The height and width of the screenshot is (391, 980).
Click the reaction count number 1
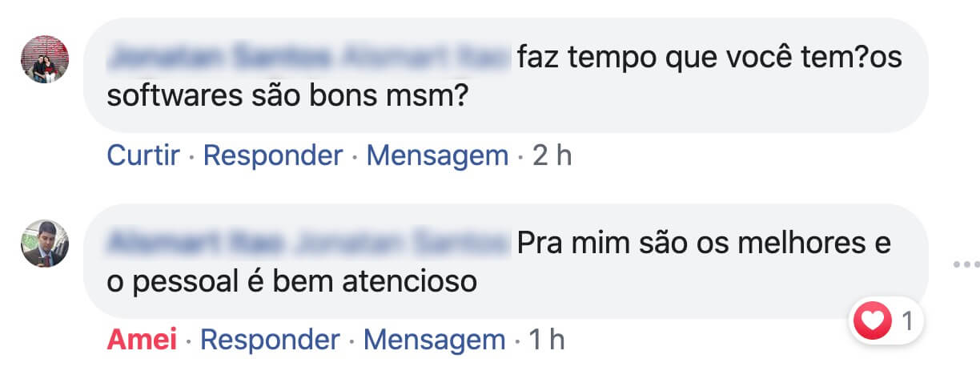[x=907, y=322]
